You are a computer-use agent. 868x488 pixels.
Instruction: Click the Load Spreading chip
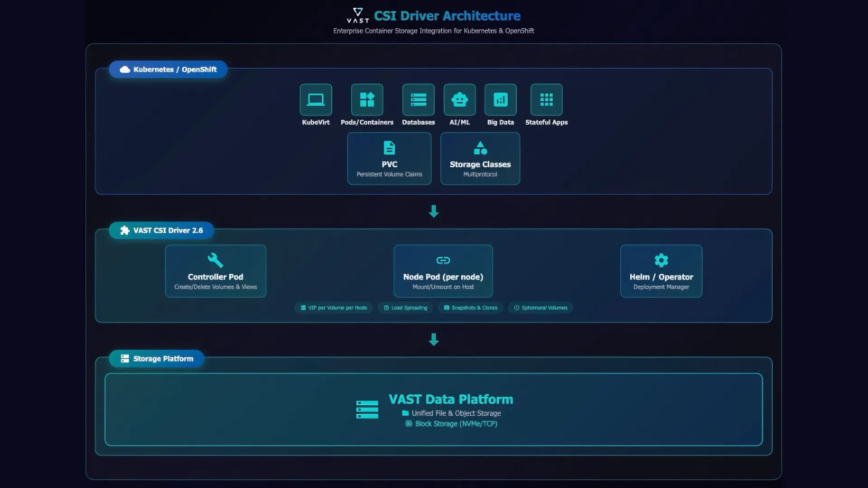click(406, 308)
